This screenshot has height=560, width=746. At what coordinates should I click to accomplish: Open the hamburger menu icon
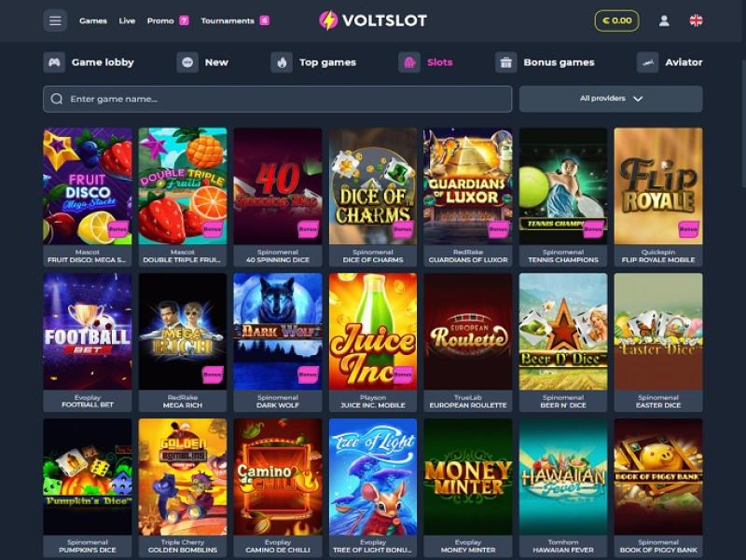click(x=55, y=20)
